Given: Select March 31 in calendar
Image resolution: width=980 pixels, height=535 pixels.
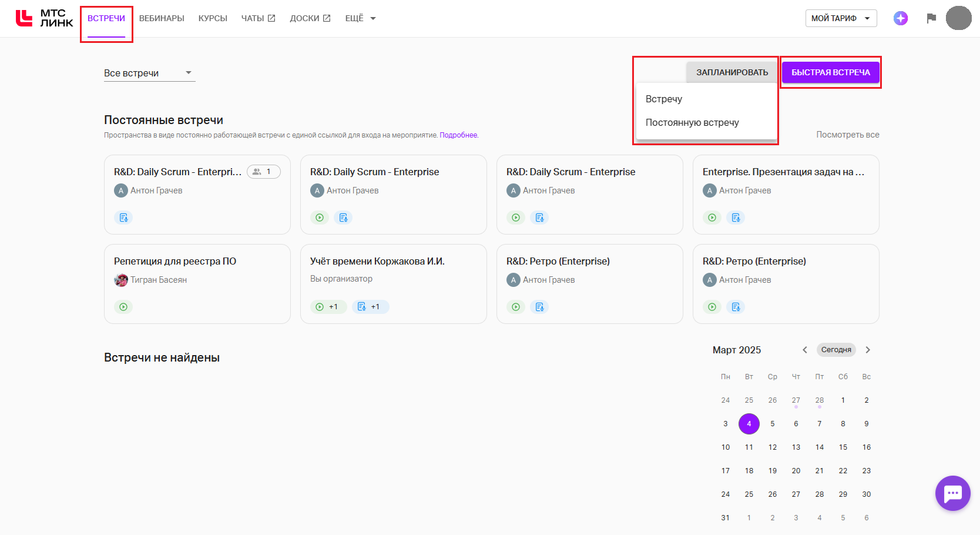Looking at the screenshot, I should pyautogui.click(x=726, y=518).
